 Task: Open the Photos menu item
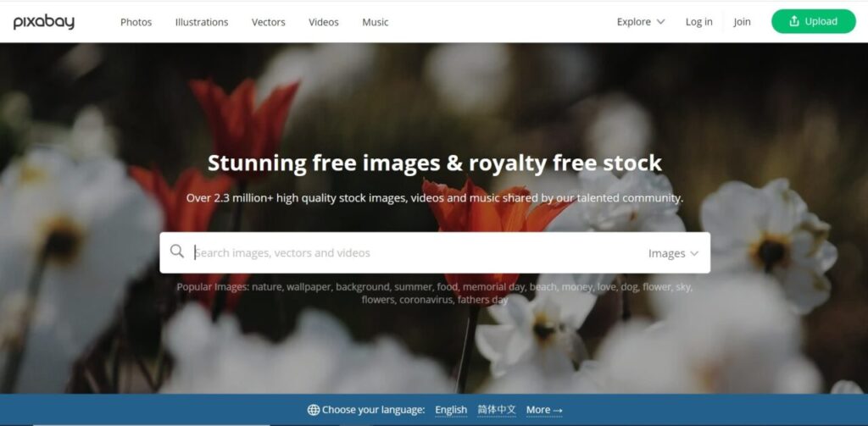pyautogui.click(x=136, y=22)
